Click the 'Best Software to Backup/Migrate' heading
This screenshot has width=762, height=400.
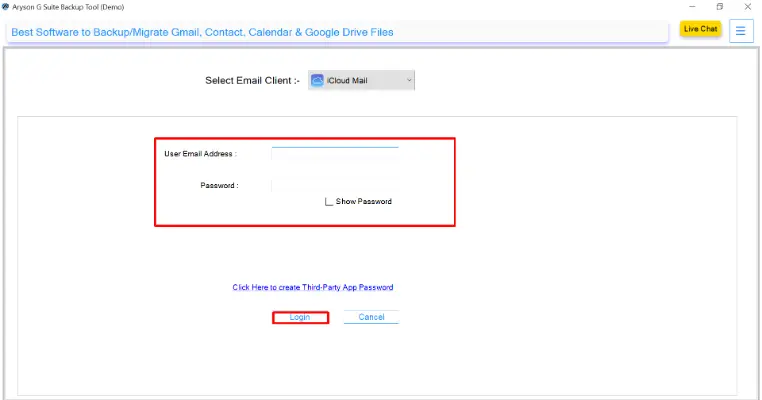(x=202, y=32)
